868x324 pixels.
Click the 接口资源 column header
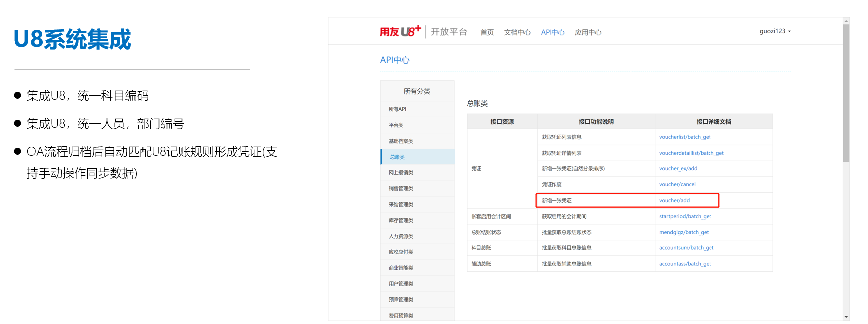(502, 122)
